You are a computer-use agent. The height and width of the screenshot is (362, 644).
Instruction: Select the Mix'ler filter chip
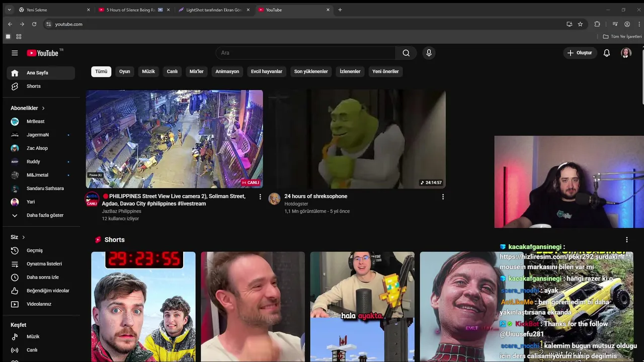(197, 71)
